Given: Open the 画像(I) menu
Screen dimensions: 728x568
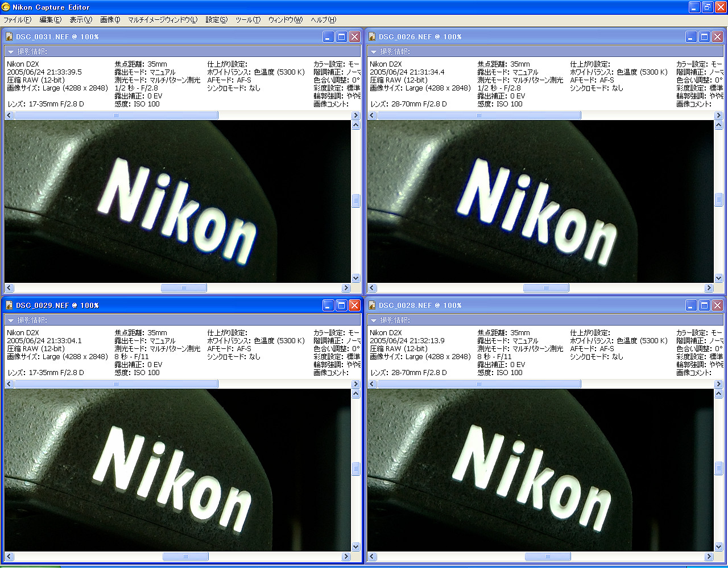Looking at the screenshot, I should [x=110, y=20].
